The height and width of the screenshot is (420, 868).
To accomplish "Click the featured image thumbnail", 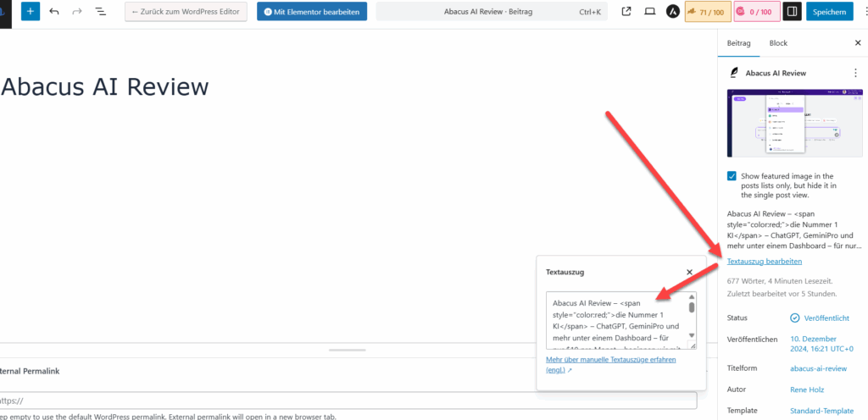I will pyautogui.click(x=794, y=123).
